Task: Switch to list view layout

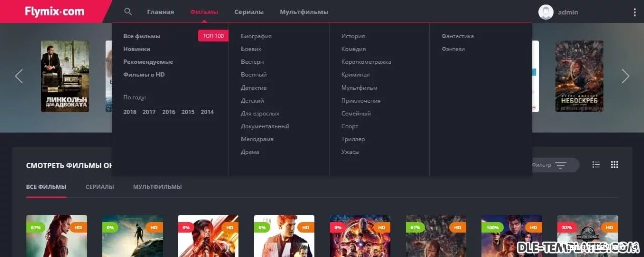Action: pyautogui.click(x=596, y=165)
